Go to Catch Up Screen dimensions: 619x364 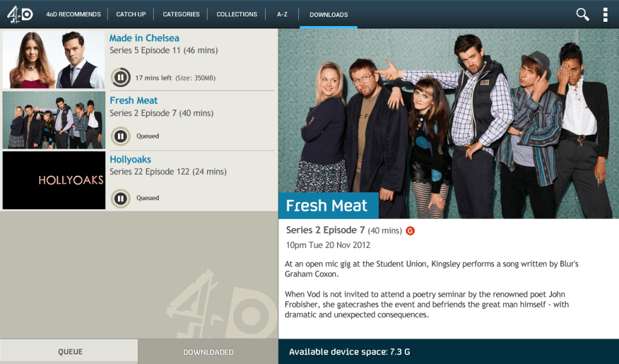point(131,14)
